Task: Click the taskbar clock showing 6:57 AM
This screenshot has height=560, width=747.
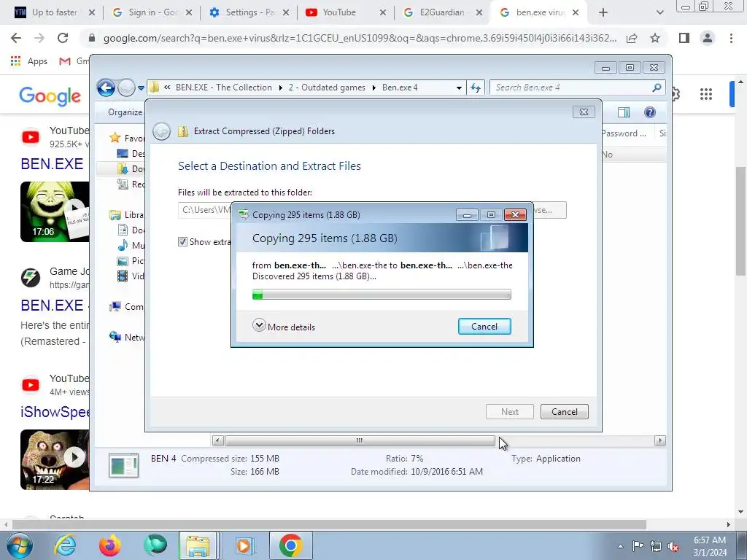Action: point(710,546)
